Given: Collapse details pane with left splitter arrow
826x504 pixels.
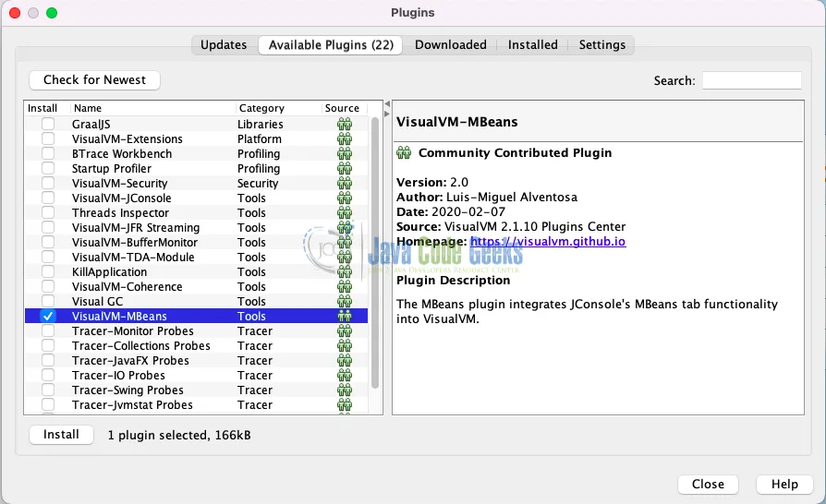Looking at the screenshot, I should coord(387,104).
